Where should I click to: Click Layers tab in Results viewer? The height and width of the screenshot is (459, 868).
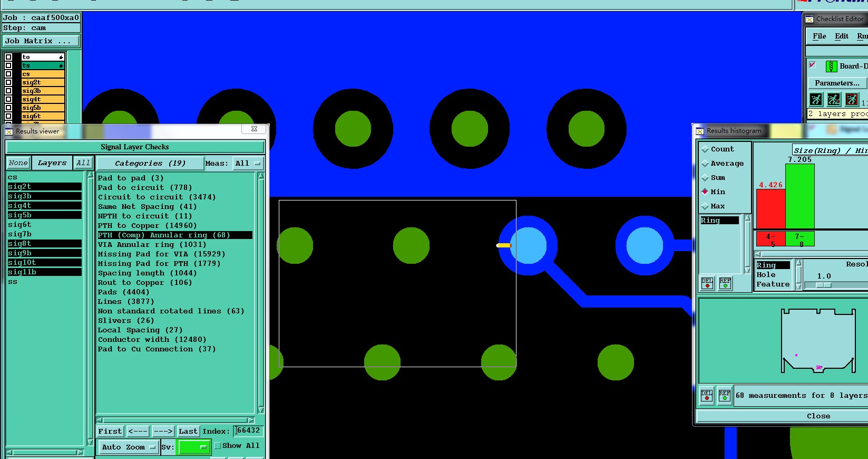point(52,163)
